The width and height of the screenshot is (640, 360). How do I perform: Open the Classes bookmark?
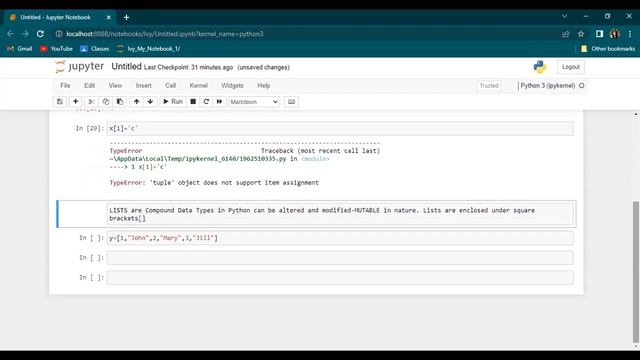pos(95,49)
